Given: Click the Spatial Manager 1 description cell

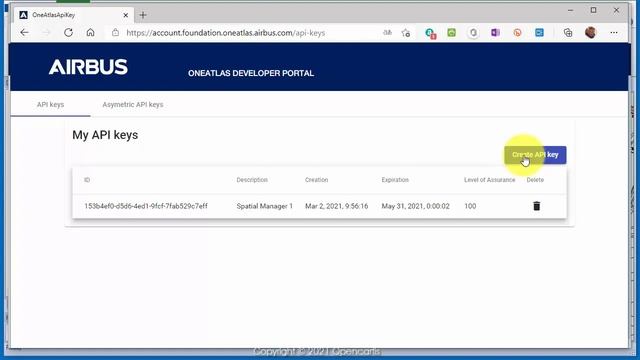Looking at the screenshot, I should click(264, 206).
